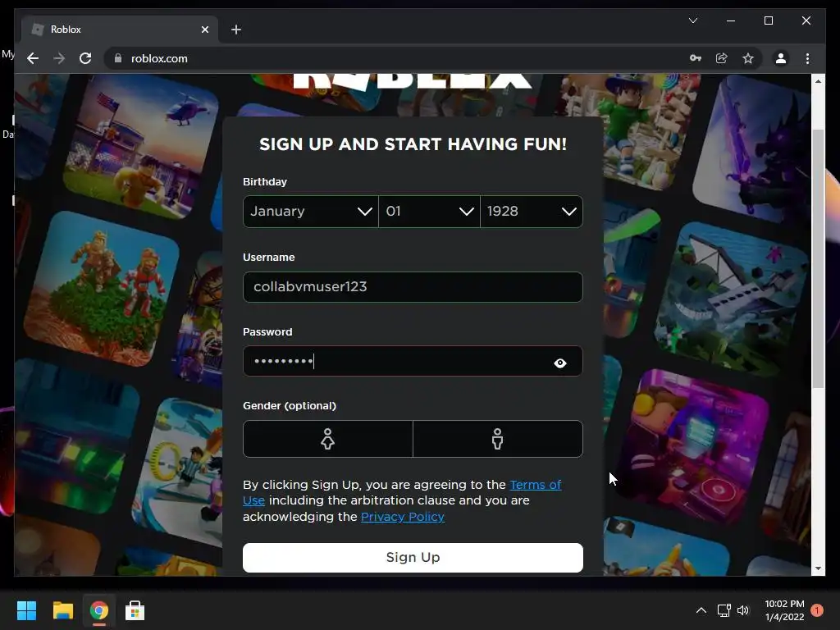
Task: Open a new tab with plus button
Action: coord(236,30)
